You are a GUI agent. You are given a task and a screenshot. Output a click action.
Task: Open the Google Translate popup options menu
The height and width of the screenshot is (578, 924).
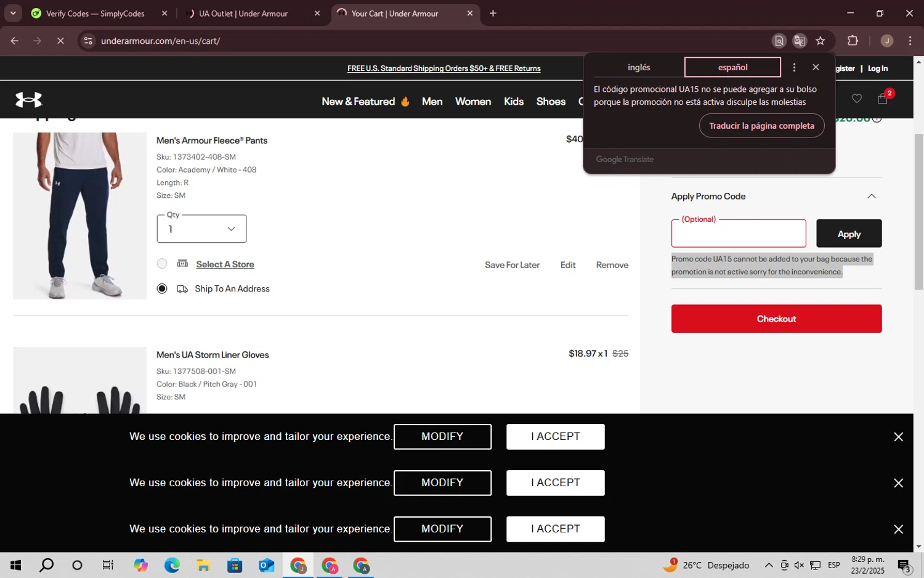click(794, 67)
